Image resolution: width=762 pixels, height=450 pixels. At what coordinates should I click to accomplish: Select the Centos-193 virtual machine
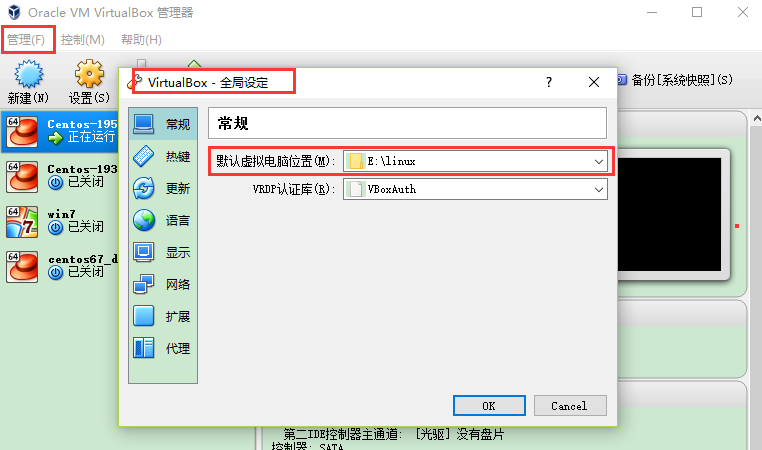[x=60, y=176]
